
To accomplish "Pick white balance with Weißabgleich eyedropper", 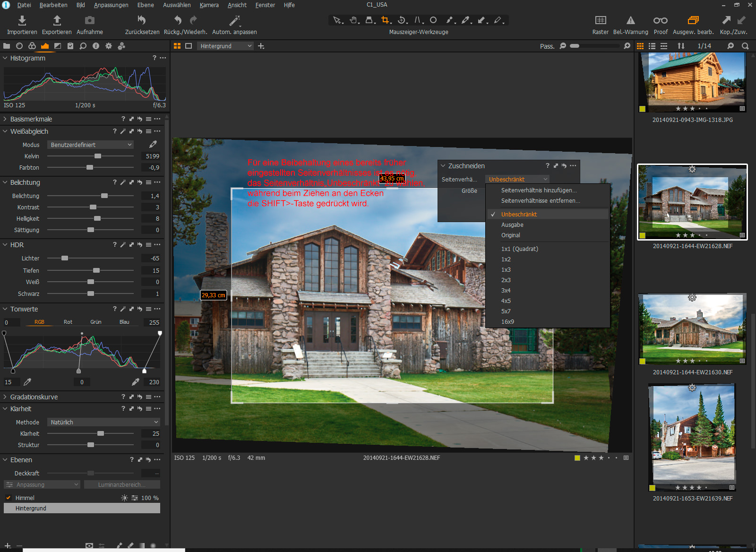I will pos(153,144).
